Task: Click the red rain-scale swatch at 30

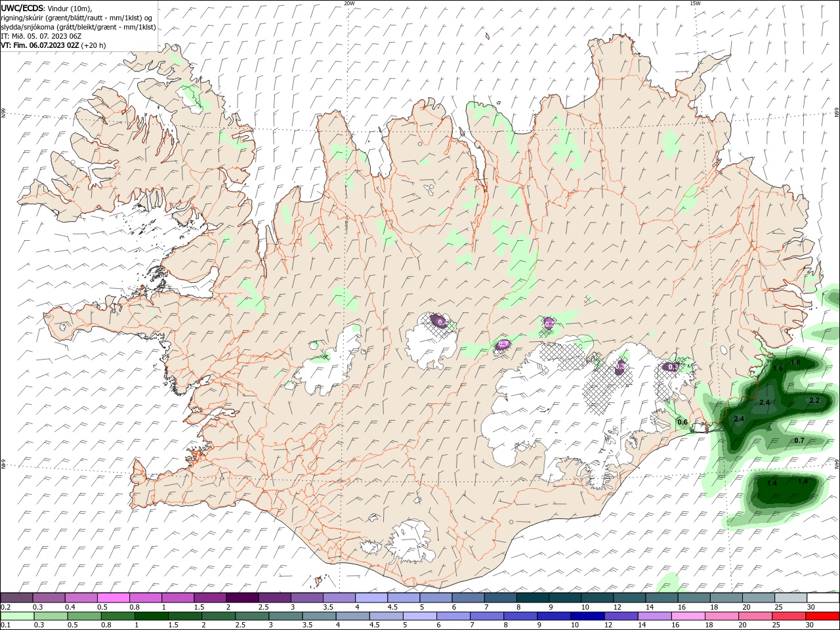Action: click(x=822, y=616)
